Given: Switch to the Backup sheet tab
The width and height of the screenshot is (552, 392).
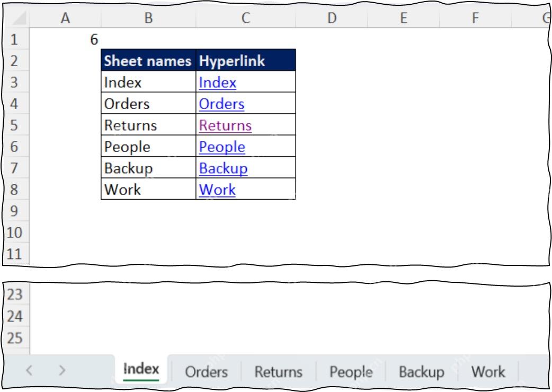Looking at the screenshot, I should coord(421,371).
